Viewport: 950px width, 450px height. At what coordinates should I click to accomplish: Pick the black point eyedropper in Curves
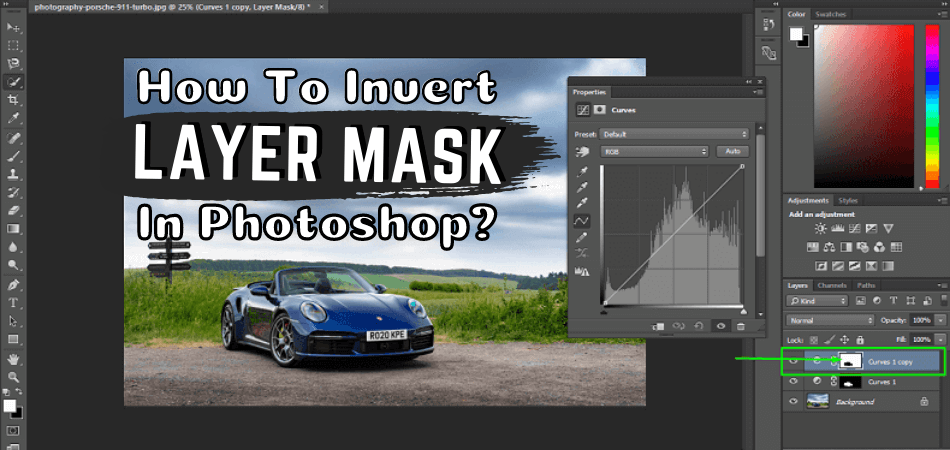tap(582, 173)
